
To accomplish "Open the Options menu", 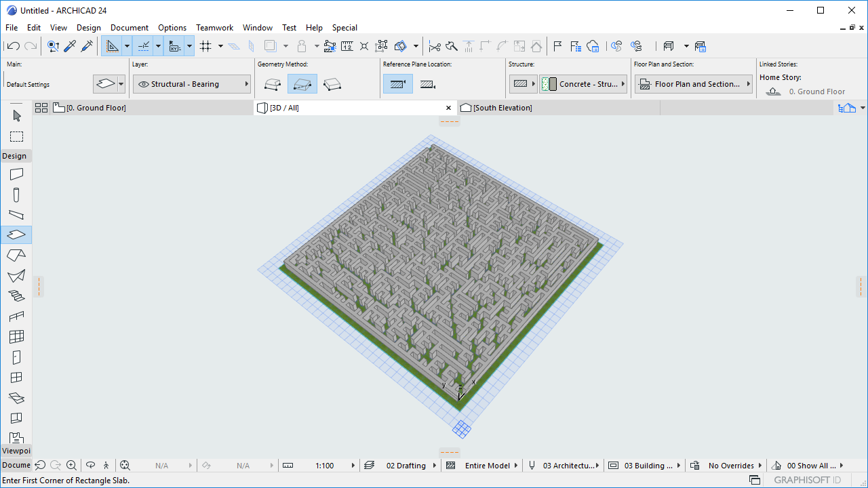I will [x=172, y=28].
